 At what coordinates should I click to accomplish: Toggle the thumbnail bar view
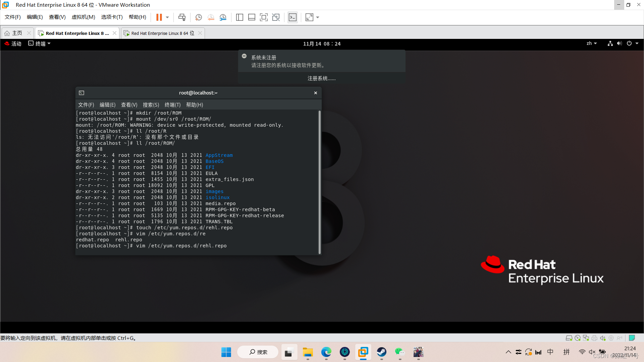click(252, 17)
